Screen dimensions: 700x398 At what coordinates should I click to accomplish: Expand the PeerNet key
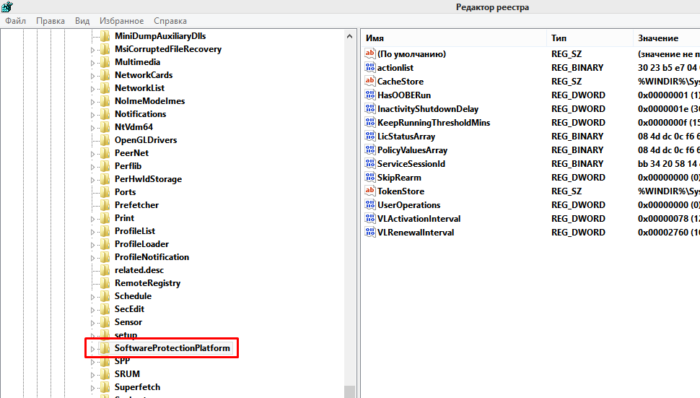tap(93, 154)
